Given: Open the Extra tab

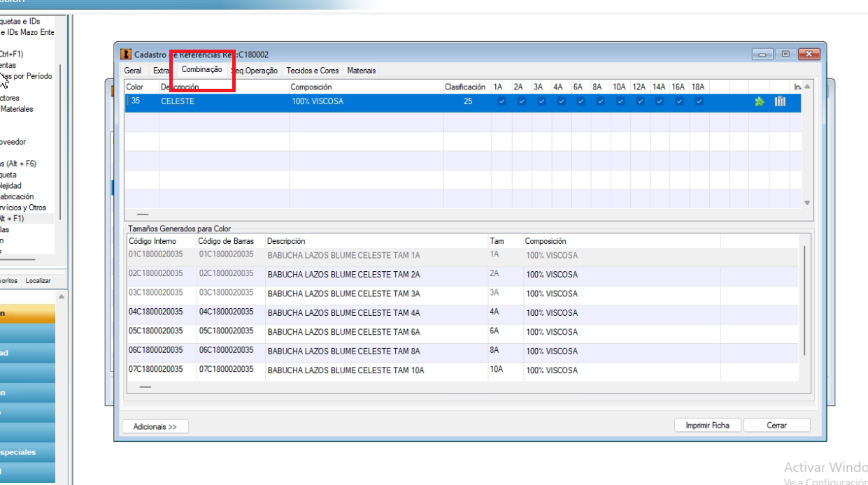Looking at the screenshot, I should coord(162,71).
